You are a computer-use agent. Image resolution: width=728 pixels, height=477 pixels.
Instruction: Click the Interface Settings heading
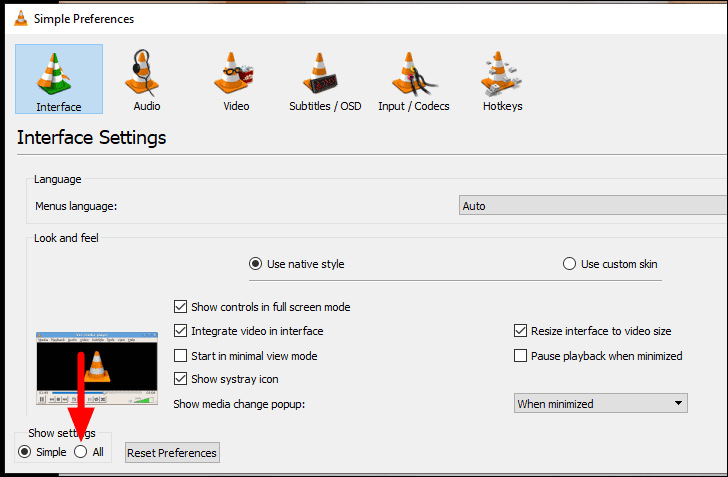[x=91, y=137]
